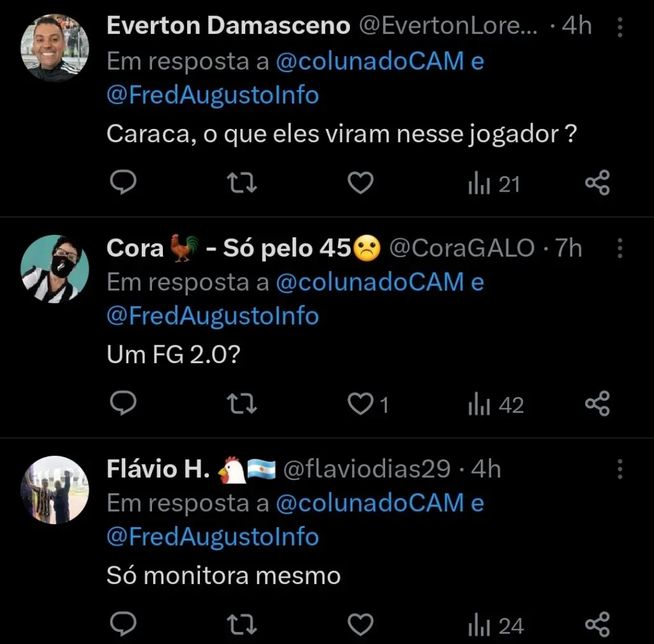The image size is (654, 644).
Task: Open @FredAugustoInfo mention in Flávio's reply
Action: point(213,537)
